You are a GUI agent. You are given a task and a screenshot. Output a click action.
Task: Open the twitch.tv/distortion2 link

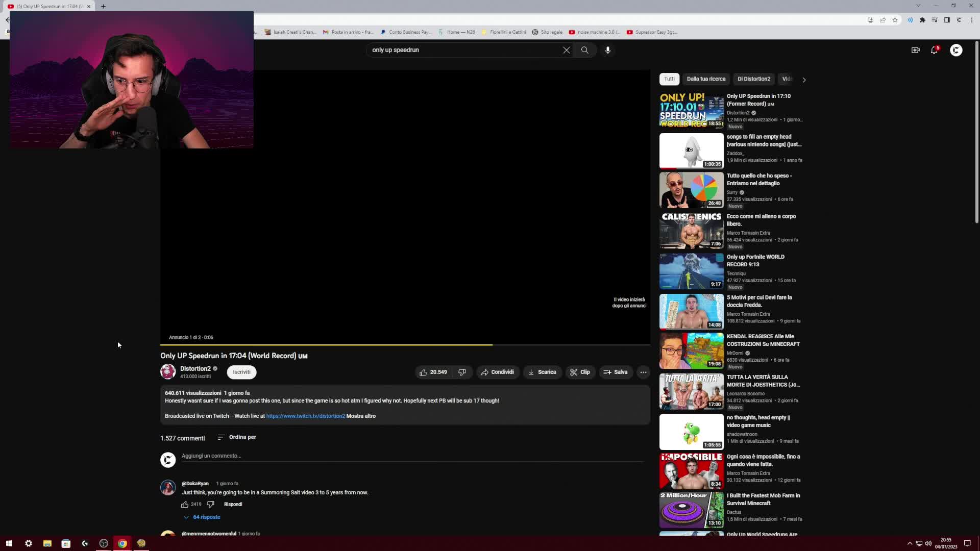pos(306,416)
